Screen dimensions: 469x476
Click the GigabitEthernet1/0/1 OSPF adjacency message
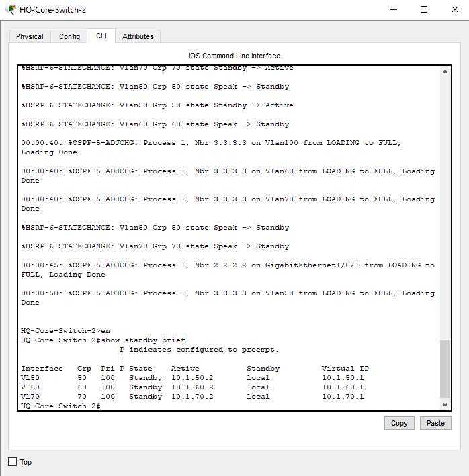point(227,270)
